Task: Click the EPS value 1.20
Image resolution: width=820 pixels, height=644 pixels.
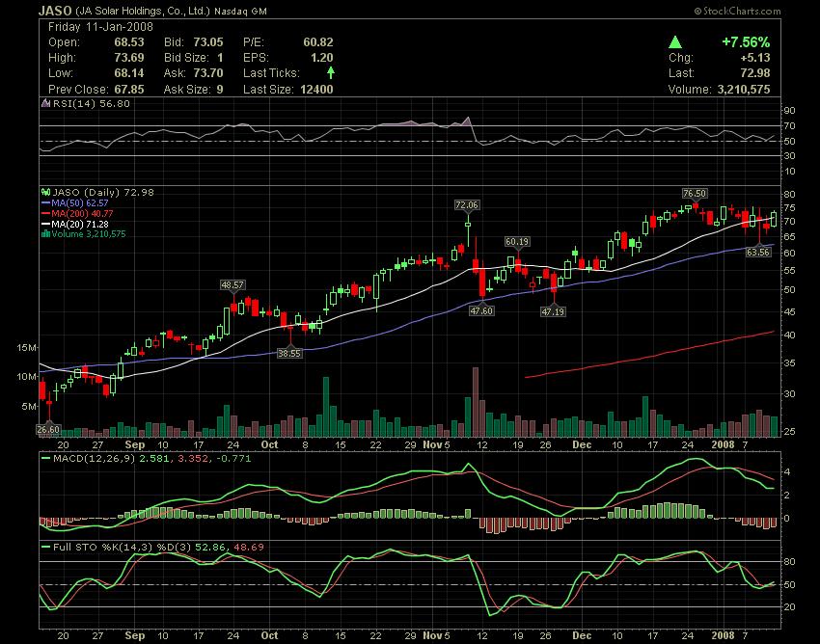Action: tap(322, 58)
